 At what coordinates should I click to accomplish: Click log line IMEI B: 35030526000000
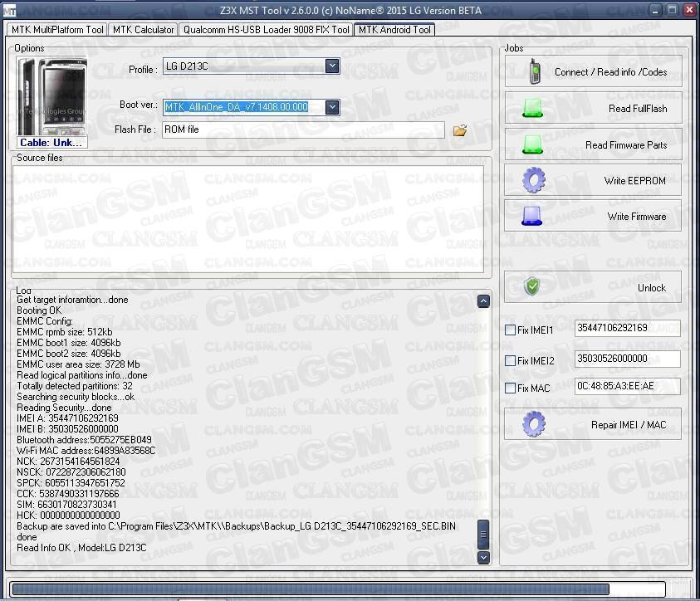[67, 429]
